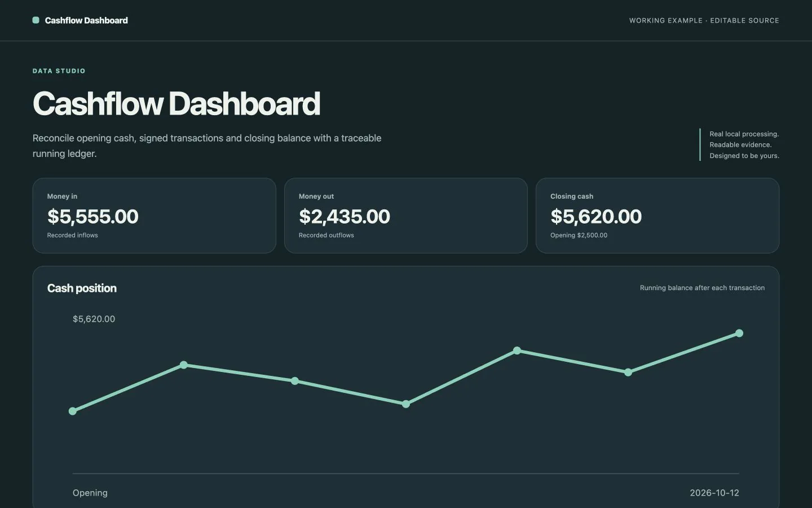The height and width of the screenshot is (508, 812).
Task: Click the "Cash position" chart title
Action: [82, 288]
